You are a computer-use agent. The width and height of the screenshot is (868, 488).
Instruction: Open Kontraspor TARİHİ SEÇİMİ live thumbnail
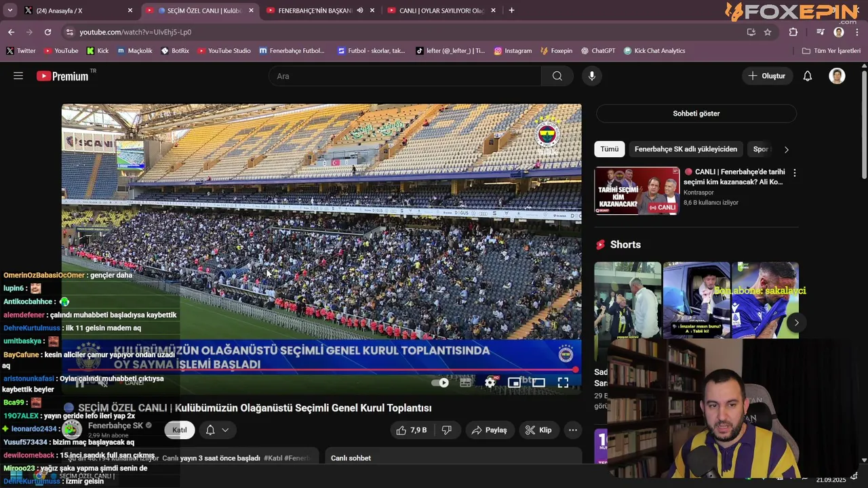click(637, 190)
